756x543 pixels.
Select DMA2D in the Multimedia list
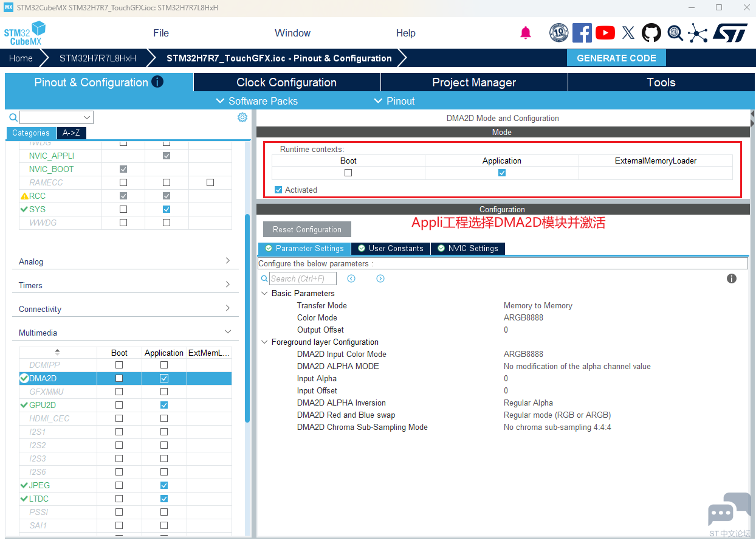125,378
